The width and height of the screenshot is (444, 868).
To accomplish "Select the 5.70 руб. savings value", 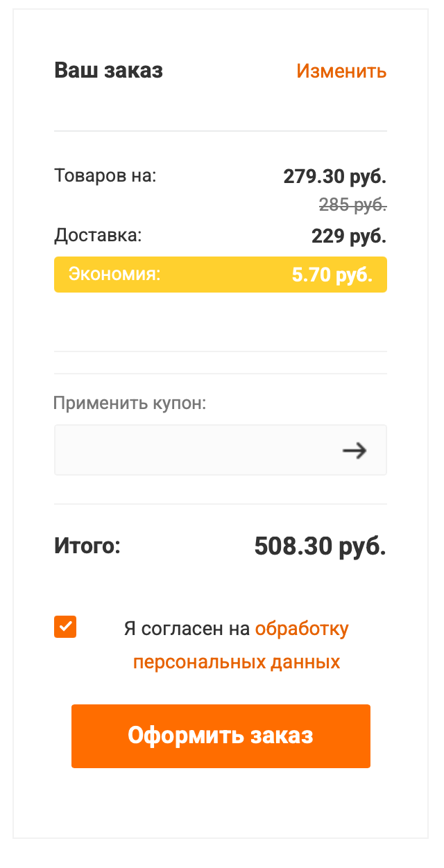I will [332, 275].
